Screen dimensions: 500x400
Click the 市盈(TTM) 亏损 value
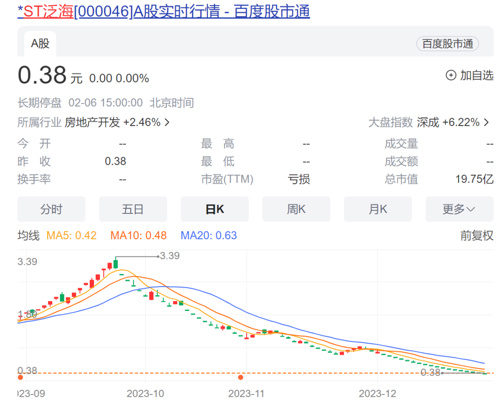[299, 179]
